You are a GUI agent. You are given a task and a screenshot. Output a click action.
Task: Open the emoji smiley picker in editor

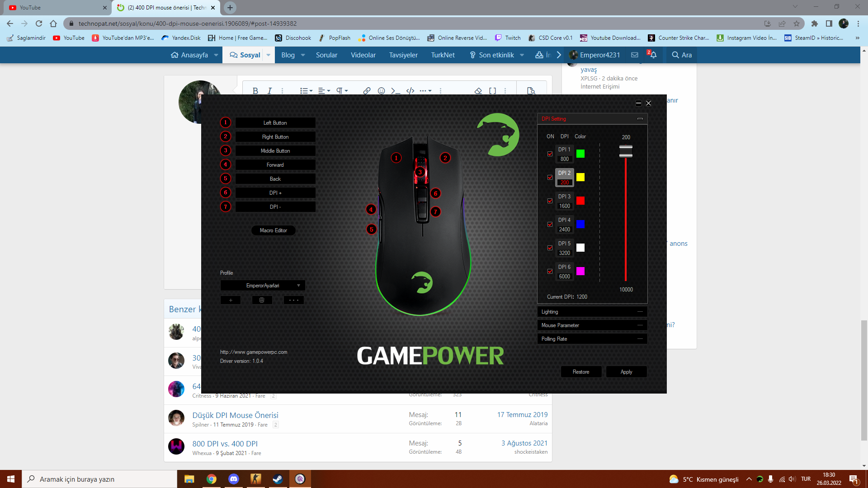pyautogui.click(x=381, y=91)
